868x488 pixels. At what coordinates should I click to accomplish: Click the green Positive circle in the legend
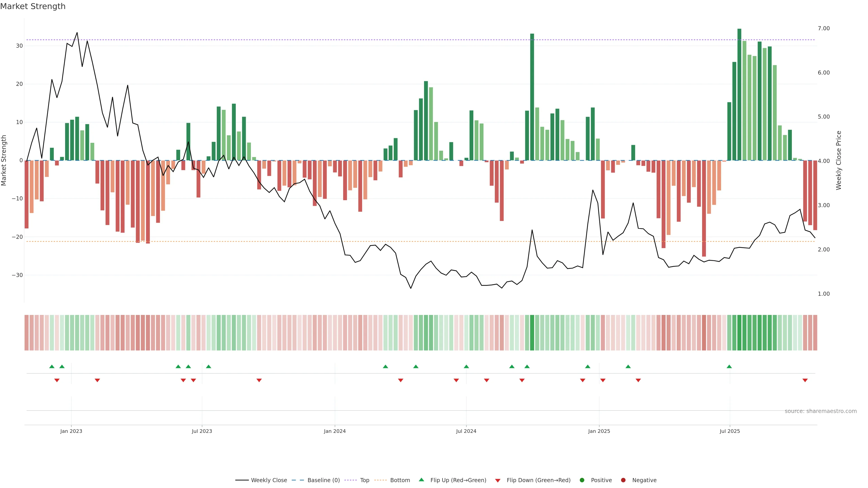[x=582, y=480]
